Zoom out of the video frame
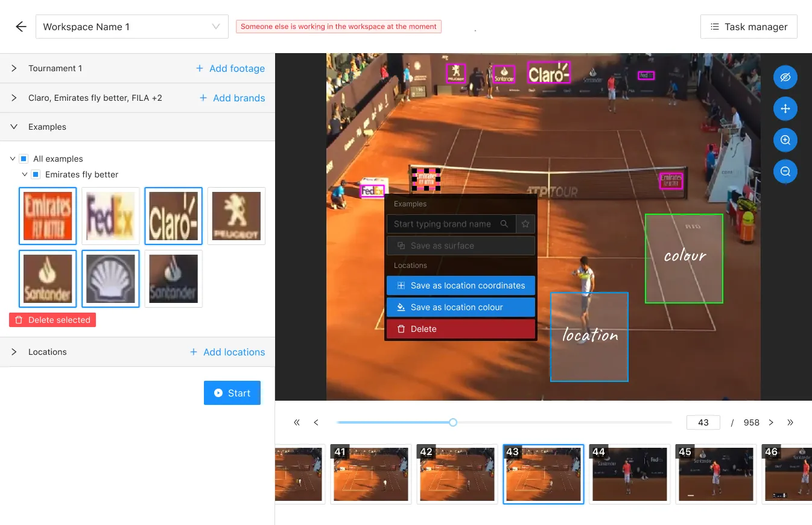Viewport: 812px width, 525px height. (x=785, y=171)
